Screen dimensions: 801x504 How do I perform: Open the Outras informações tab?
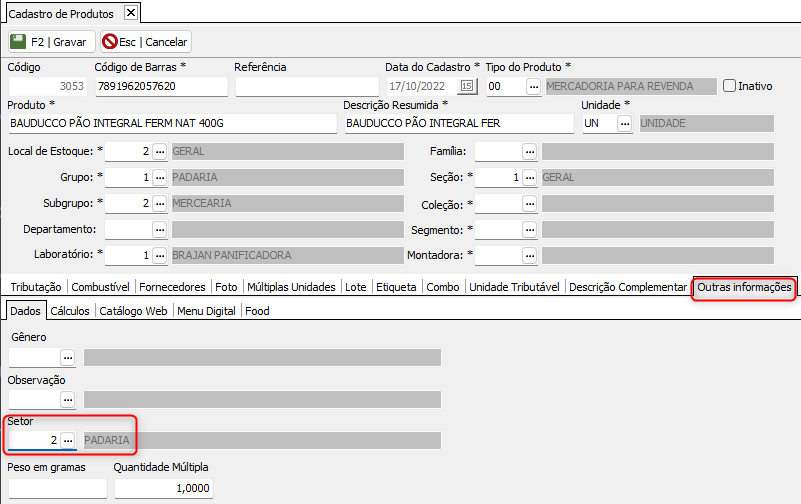pyautogui.click(x=744, y=287)
